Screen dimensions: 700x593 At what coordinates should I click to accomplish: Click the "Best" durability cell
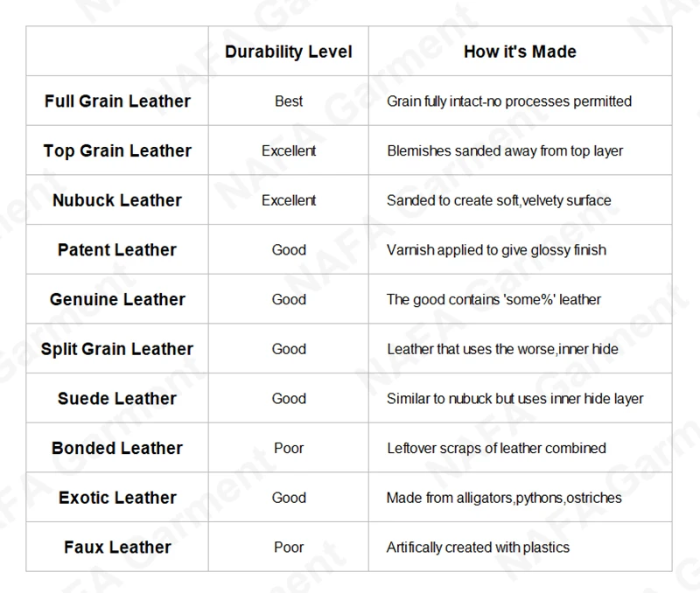(x=288, y=101)
